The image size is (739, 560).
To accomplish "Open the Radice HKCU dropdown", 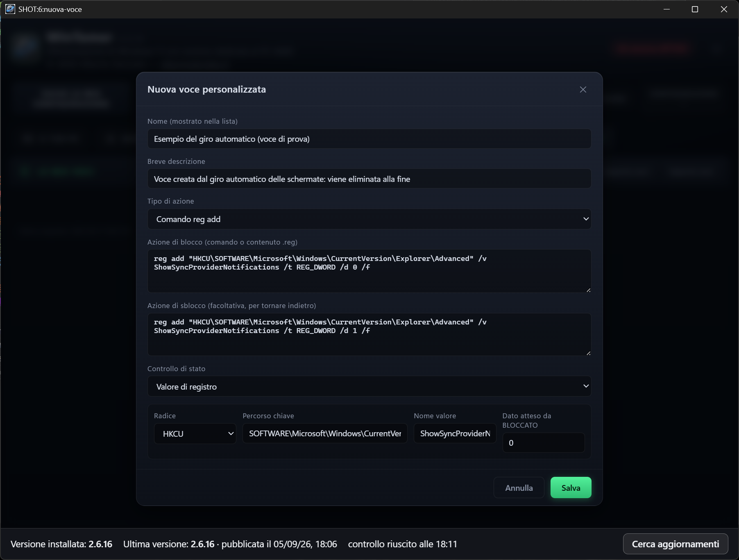I will tap(195, 434).
